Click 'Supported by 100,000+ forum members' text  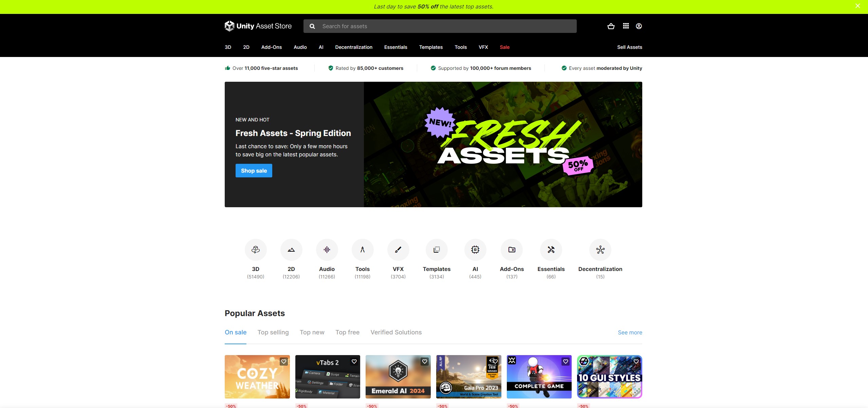[x=484, y=68]
